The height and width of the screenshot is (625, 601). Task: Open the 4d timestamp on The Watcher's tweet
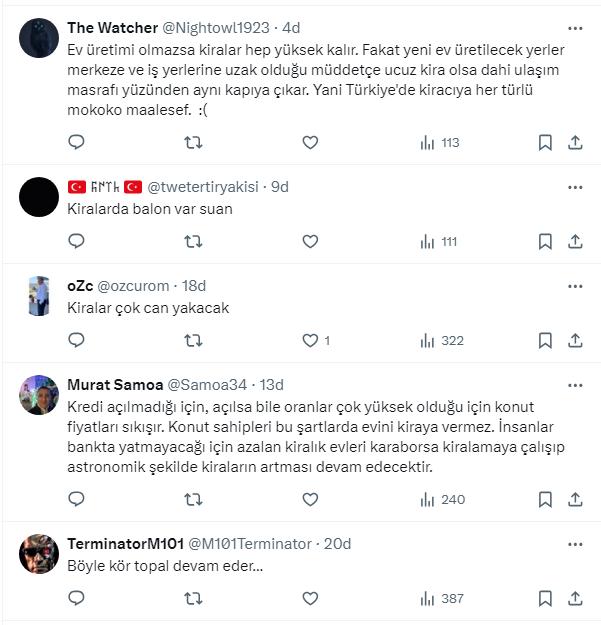click(x=291, y=28)
